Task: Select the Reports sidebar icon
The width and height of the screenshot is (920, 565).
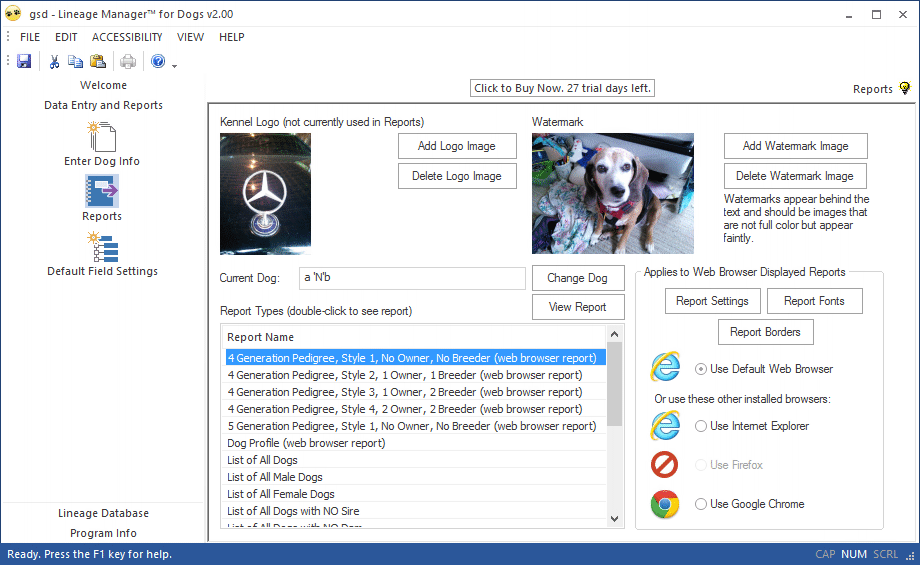Action: [102, 191]
